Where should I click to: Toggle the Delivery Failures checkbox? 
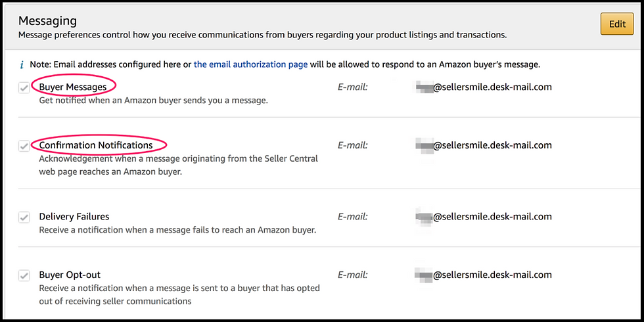click(24, 218)
